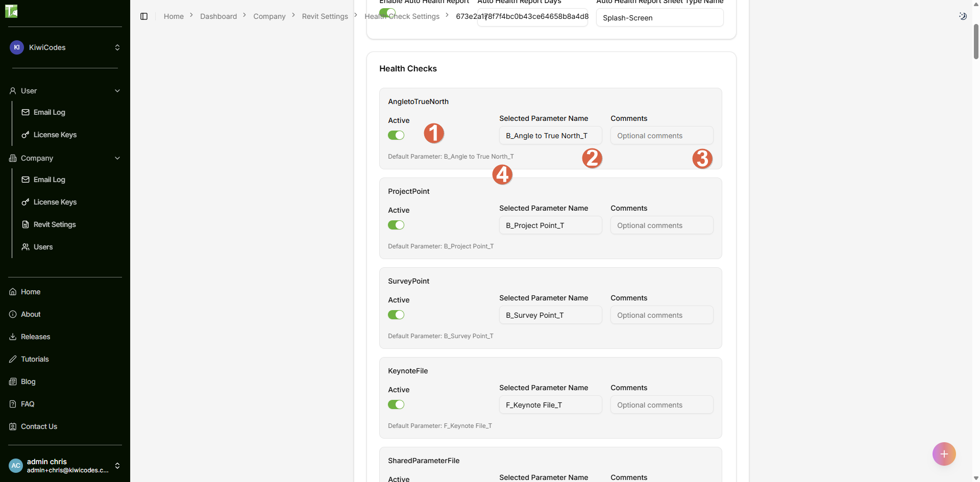Switch off the KeynoteFile Active toggle
The image size is (980, 482).
tap(396, 404)
